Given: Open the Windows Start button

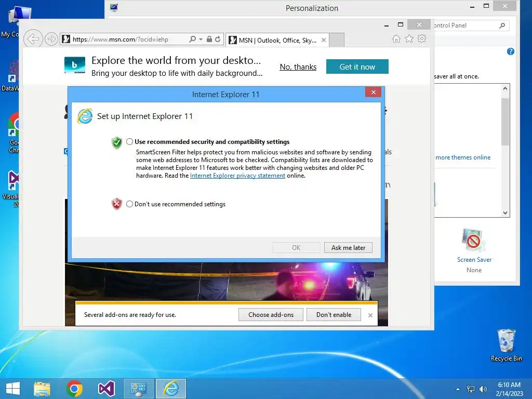Looking at the screenshot, I should pos(13,389).
